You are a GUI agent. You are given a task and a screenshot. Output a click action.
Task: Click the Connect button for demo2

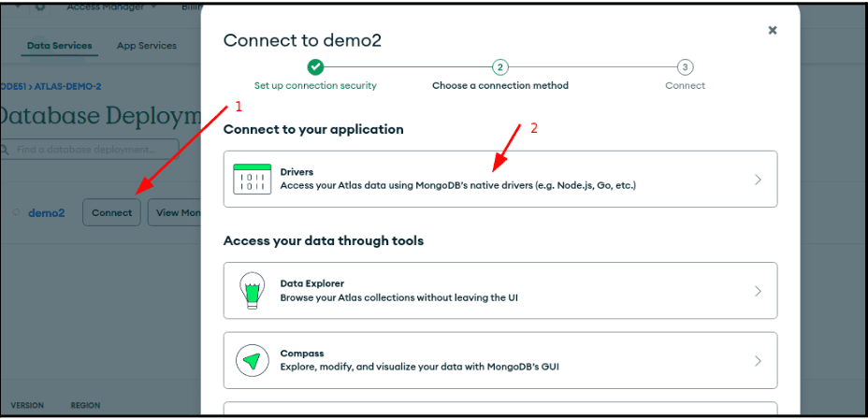(111, 212)
